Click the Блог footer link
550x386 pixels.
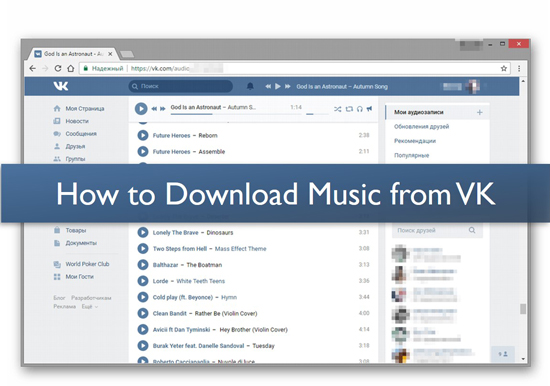[x=59, y=298]
